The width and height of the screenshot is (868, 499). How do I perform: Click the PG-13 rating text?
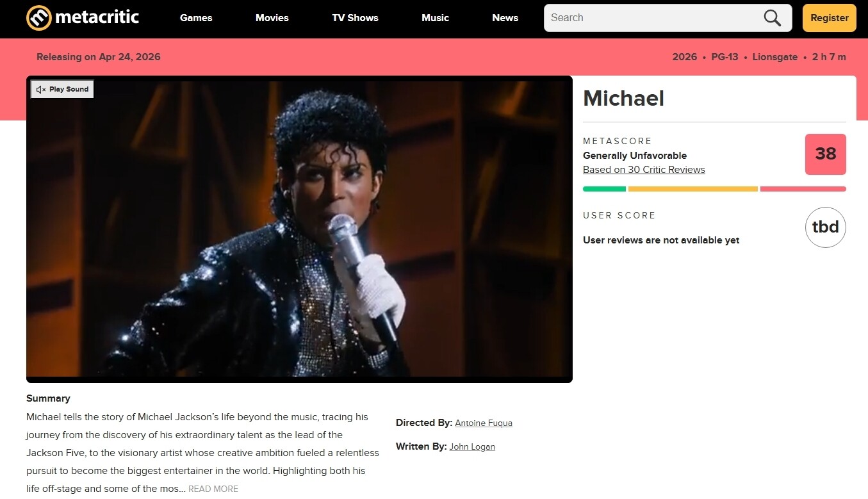(725, 57)
